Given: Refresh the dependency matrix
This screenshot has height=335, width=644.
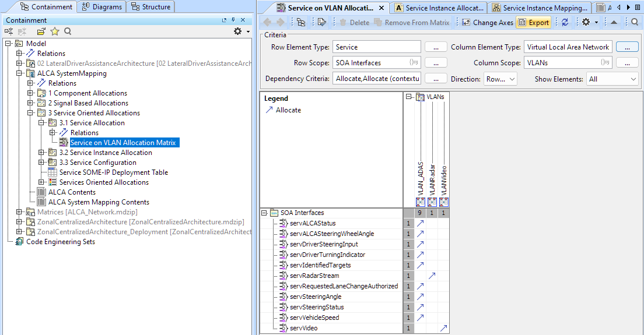Looking at the screenshot, I should pyautogui.click(x=565, y=22).
